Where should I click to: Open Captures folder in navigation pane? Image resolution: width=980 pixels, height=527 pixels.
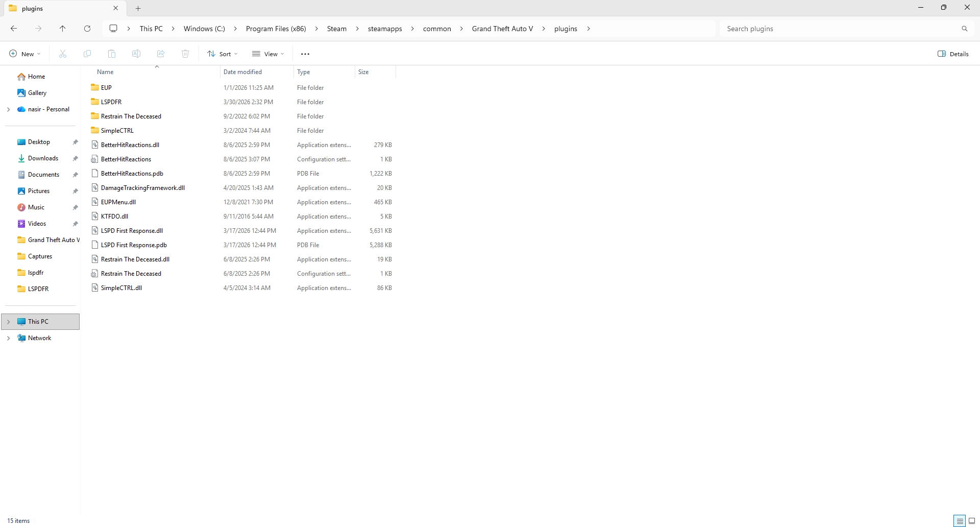point(40,256)
